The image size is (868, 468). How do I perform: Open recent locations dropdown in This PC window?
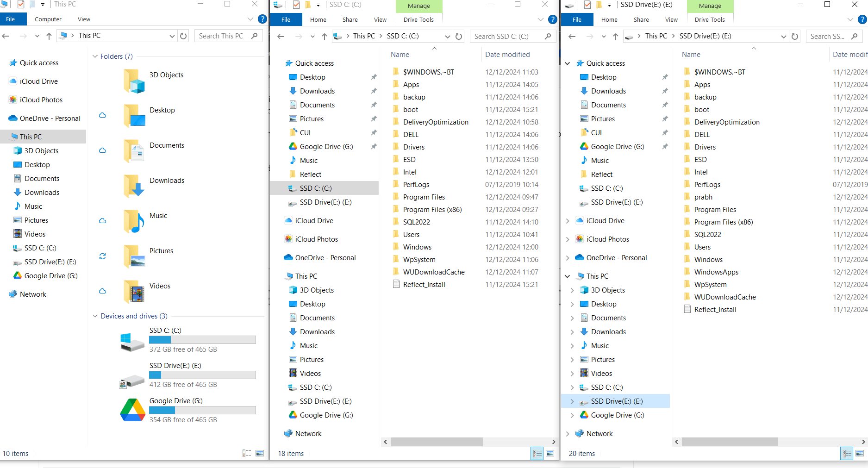pyautogui.click(x=37, y=36)
